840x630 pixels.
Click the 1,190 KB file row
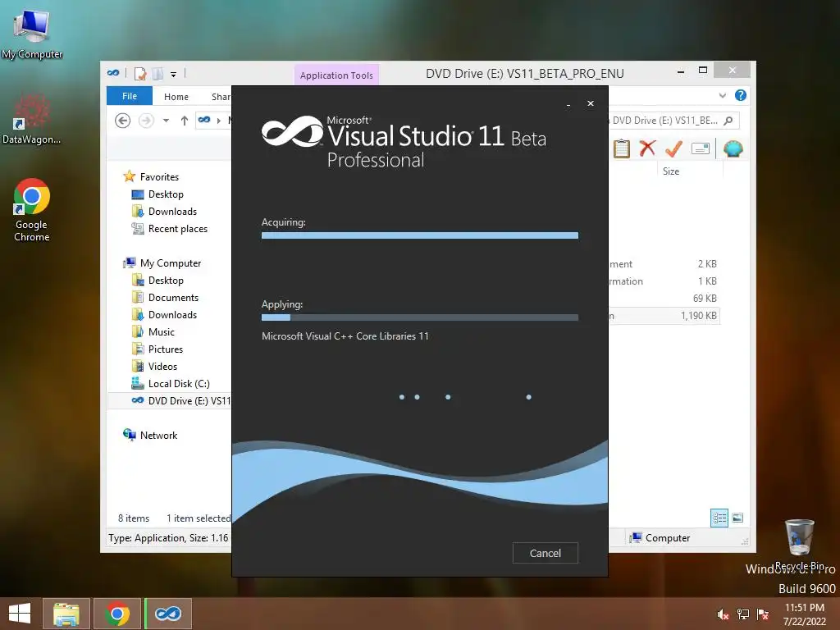click(x=664, y=316)
